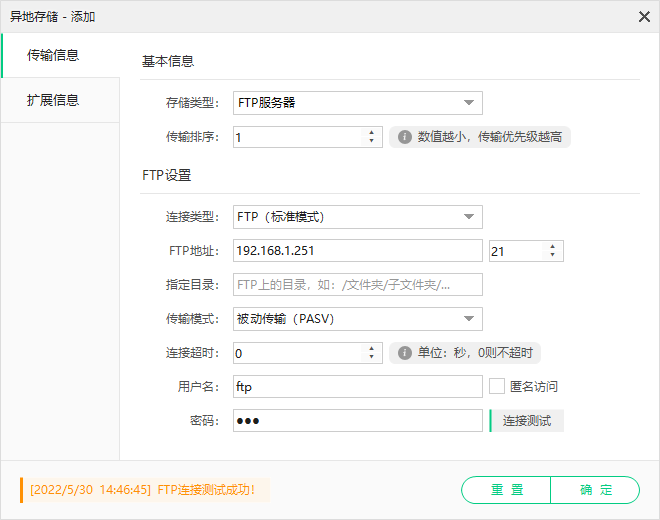This screenshot has width=660, height=520.
Task: Click the 连接测试 button
Action: point(527,421)
